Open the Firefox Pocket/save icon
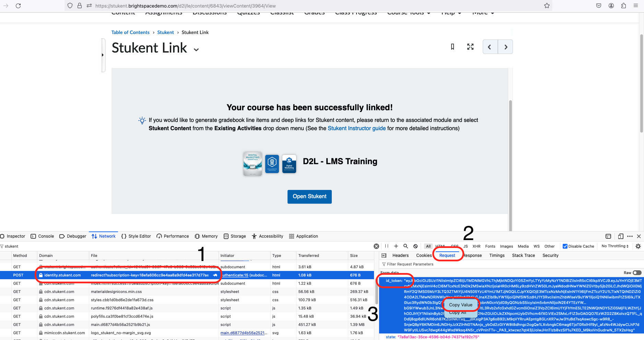644x340 pixels. 599,6
